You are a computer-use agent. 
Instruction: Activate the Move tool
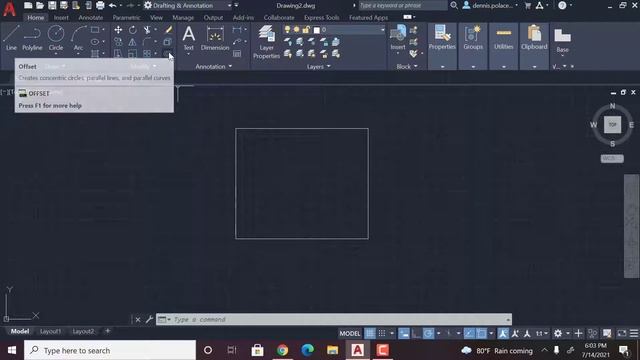[x=118, y=30]
